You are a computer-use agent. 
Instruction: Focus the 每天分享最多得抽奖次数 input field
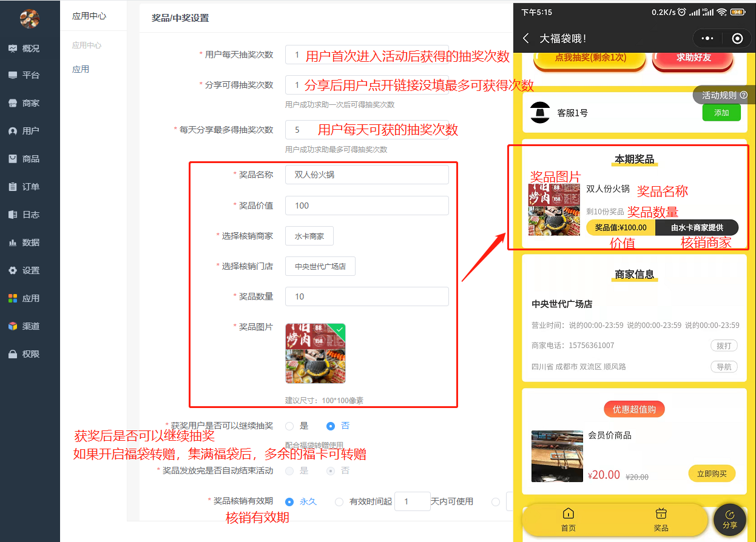coord(367,130)
